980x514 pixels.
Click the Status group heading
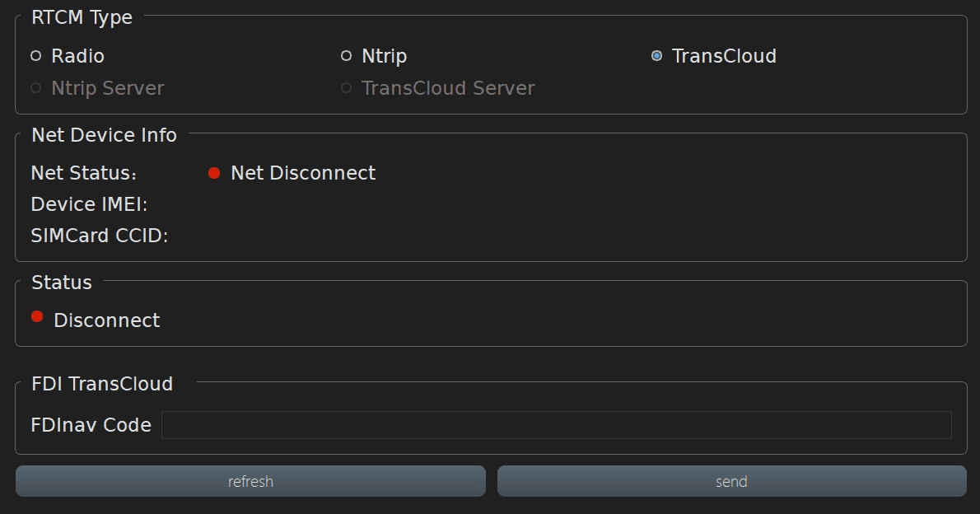62,283
